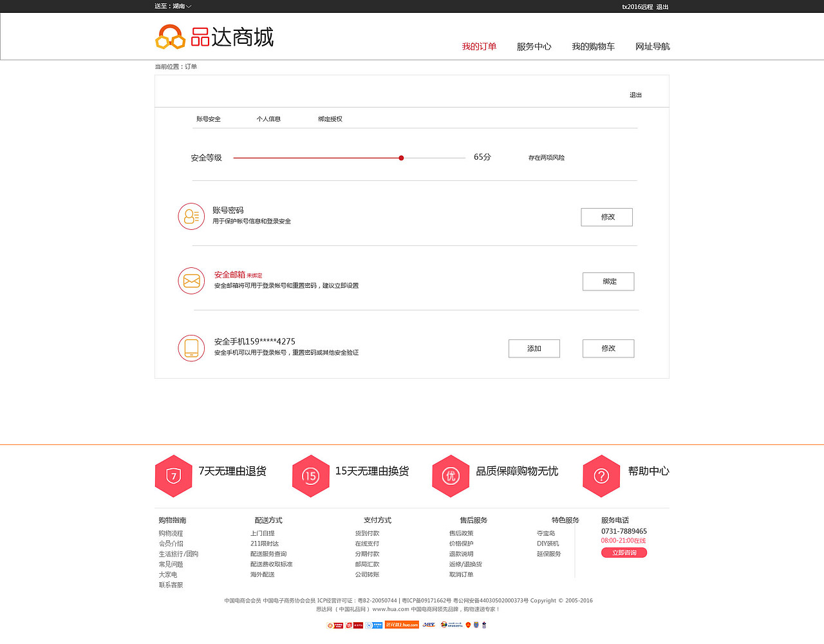The image size is (824, 644).
Task: Click the 帮助中心 question mark icon
Action: coord(601,475)
